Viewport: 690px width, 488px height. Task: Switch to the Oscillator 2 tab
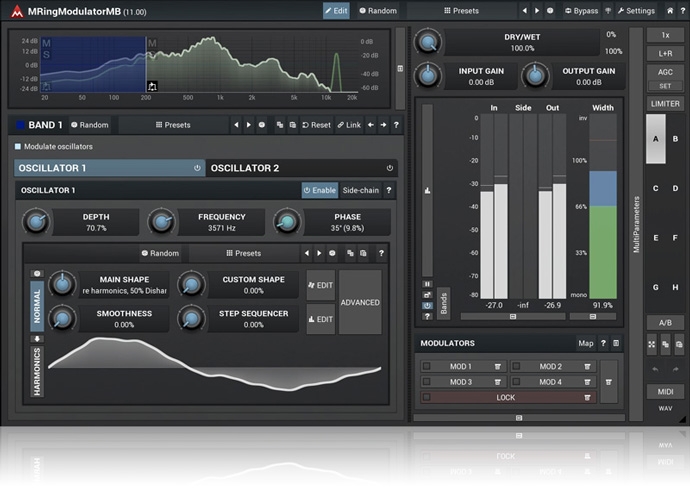[300, 168]
